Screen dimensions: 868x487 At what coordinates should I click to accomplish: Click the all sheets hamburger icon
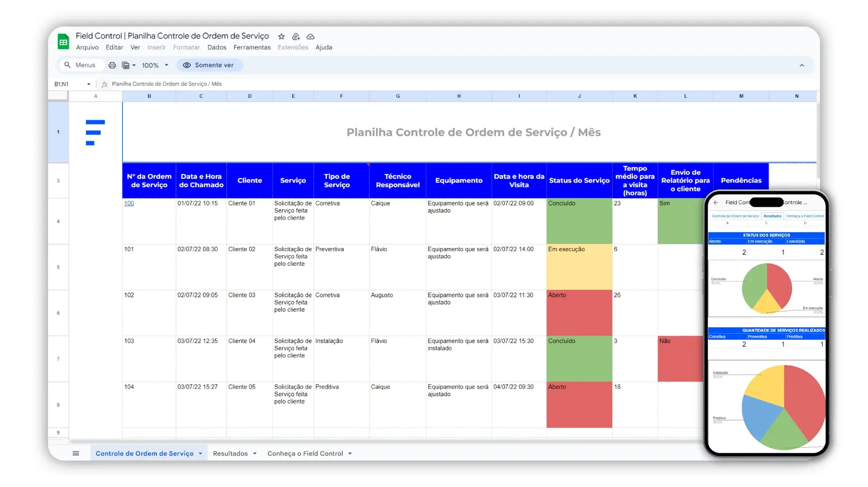tap(76, 453)
